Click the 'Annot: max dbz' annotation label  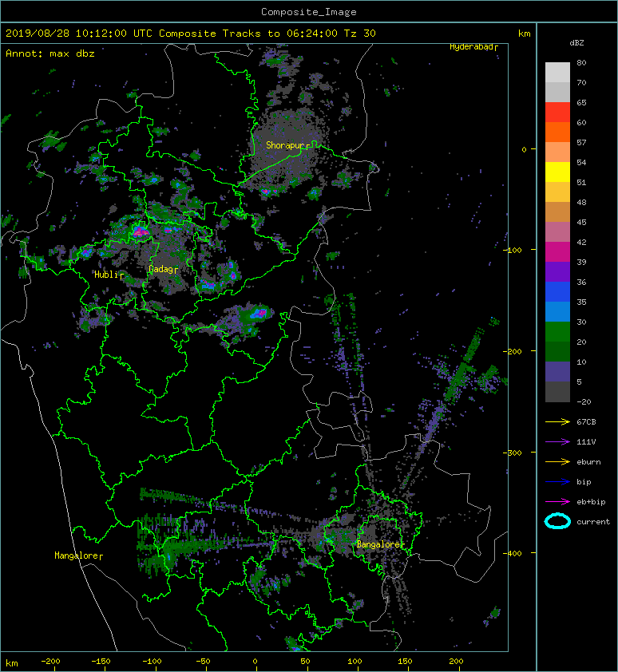(50, 53)
